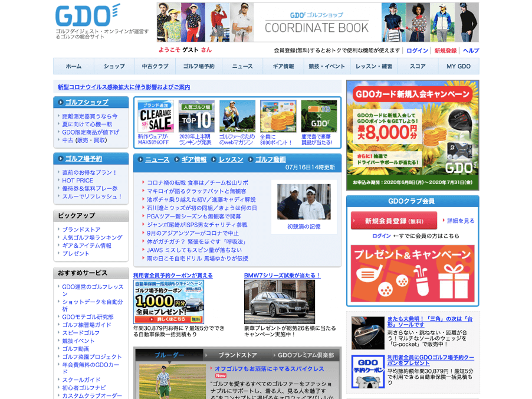Click 優待券&無料プレー券 sidebar link
The height and width of the screenshot is (399, 532).
[x=90, y=188]
